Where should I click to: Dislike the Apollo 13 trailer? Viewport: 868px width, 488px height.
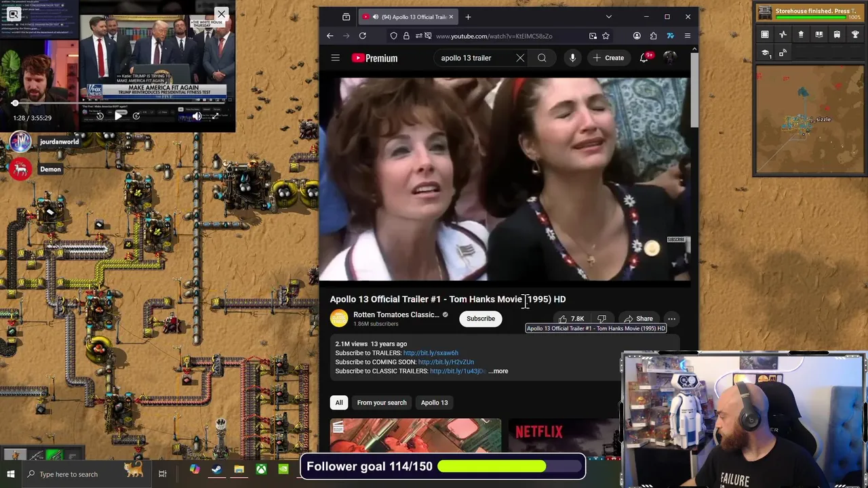pyautogui.click(x=601, y=319)
